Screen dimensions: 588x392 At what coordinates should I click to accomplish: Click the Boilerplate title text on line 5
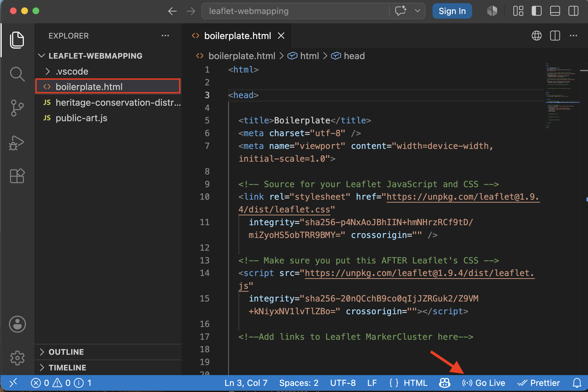302,120
